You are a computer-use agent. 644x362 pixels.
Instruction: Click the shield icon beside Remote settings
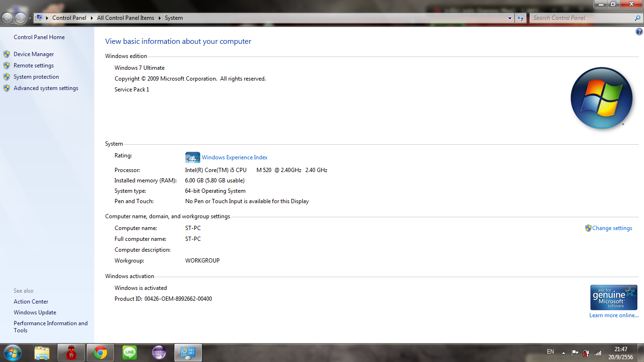[x=7, y=66]
